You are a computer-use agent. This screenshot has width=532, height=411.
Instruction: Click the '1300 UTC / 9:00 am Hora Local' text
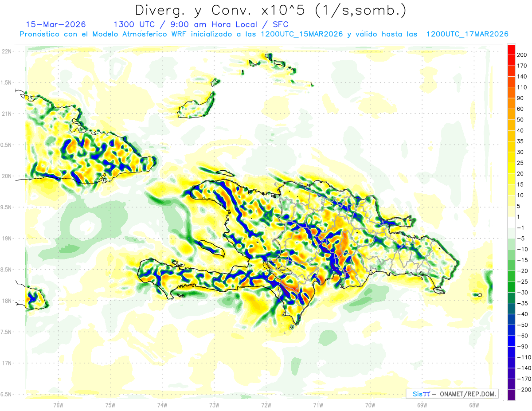pyautogui.click(x=185, y=24)
